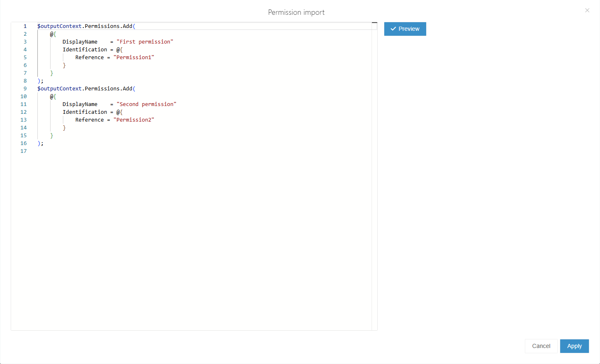Click Identification keyword on line 4
Screen dimensions: 600x364
(85, 50)
